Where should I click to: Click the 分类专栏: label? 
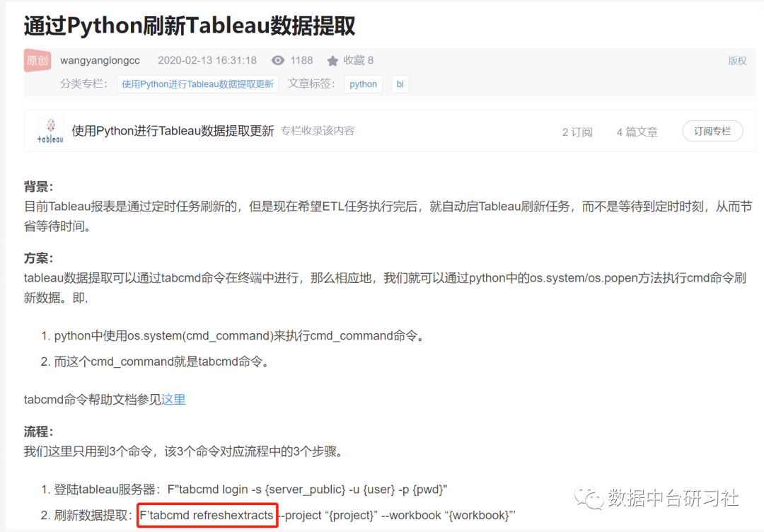(x=83, y=83)
